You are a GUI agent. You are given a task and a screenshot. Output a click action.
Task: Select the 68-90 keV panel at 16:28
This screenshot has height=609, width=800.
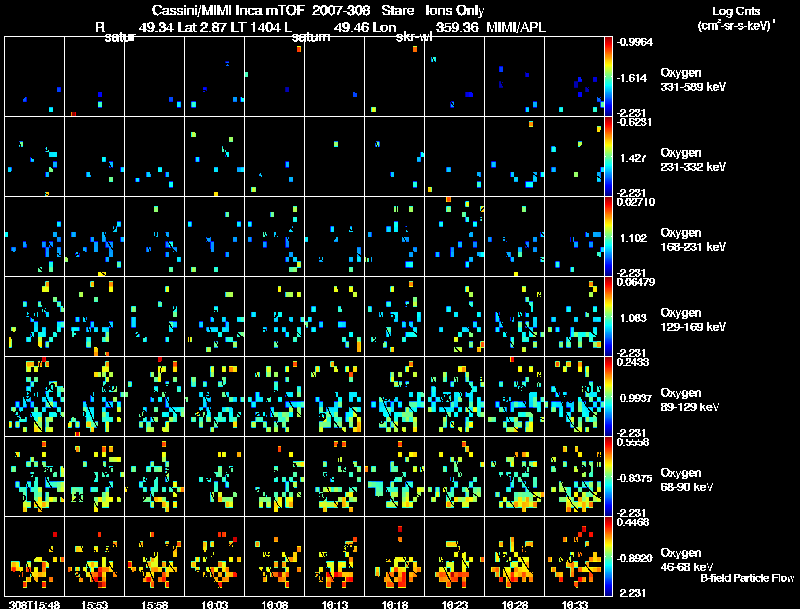(514, 477)
